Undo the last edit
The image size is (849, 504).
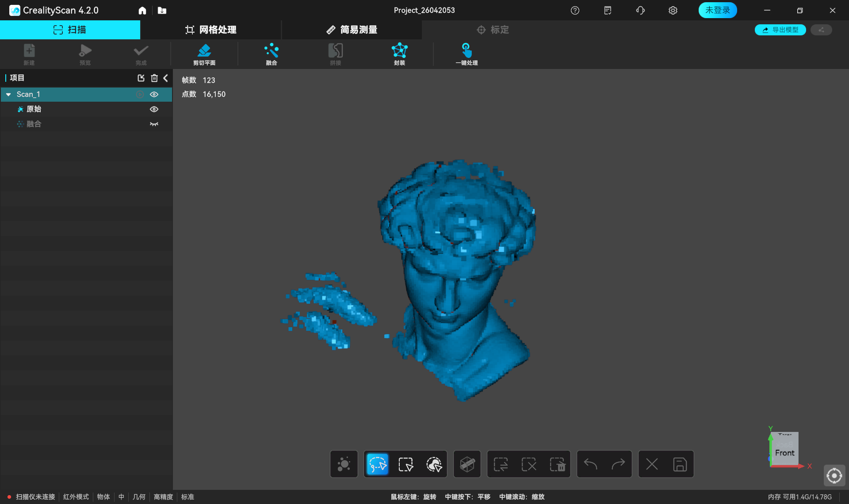point(590,464)
